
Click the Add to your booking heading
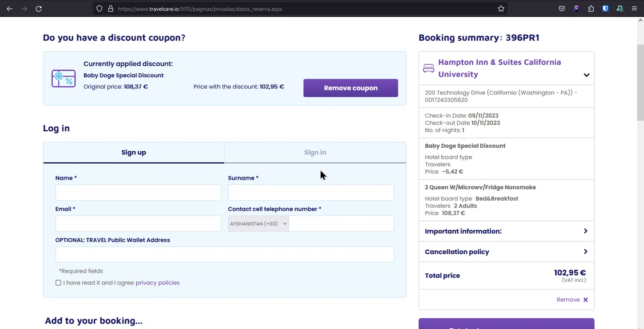pos(94,321)
